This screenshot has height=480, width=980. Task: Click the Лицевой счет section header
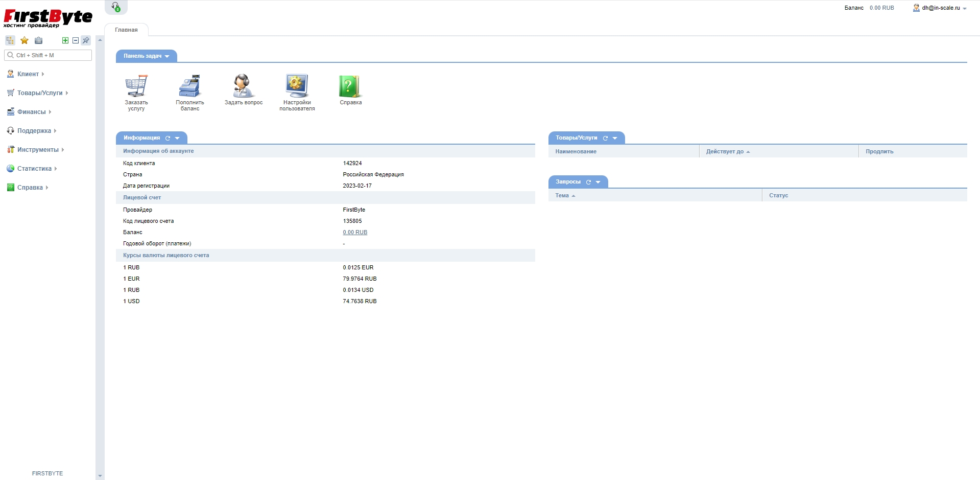pyautogui.click(x=325, y=197)
